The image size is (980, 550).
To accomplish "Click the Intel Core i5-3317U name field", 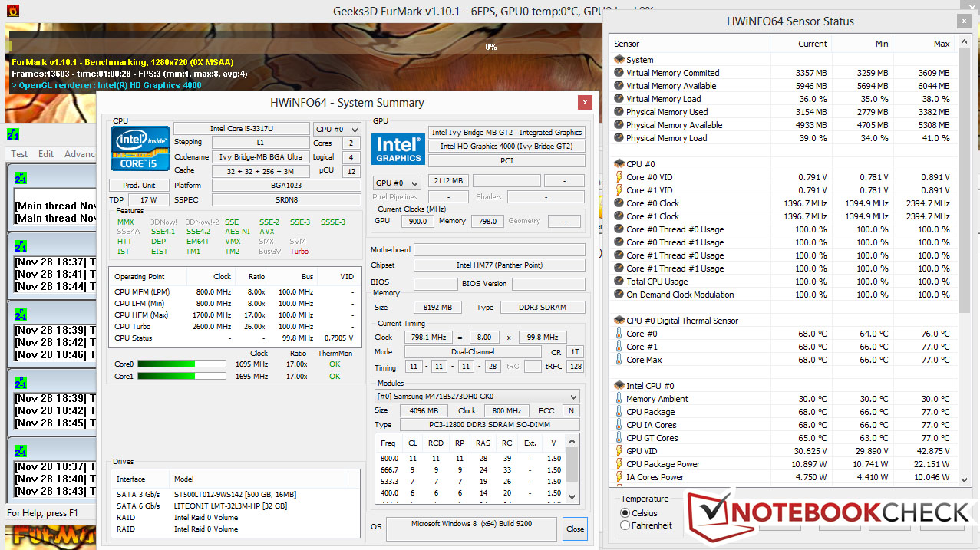I will (240, 128).
